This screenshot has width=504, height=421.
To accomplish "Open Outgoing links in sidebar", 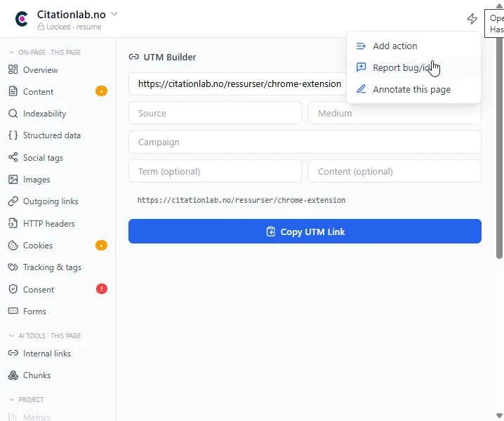I will [x=58, y=201].
